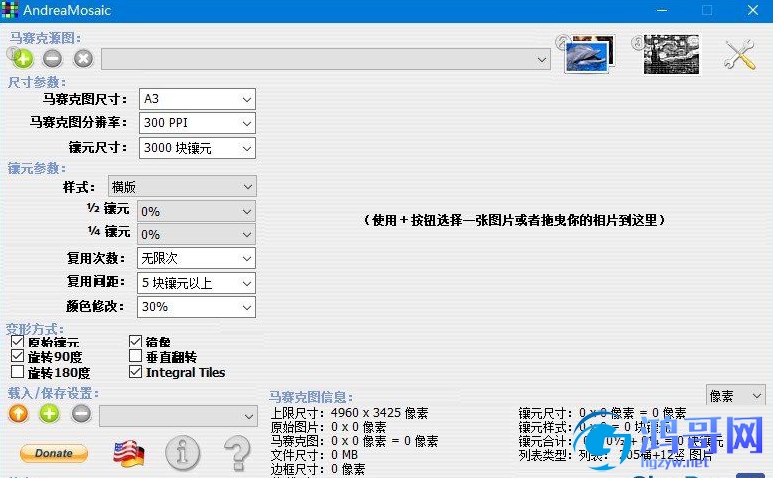Open the info about dialog icon
This screenshot has width=773, height=478.
(182, 452)
